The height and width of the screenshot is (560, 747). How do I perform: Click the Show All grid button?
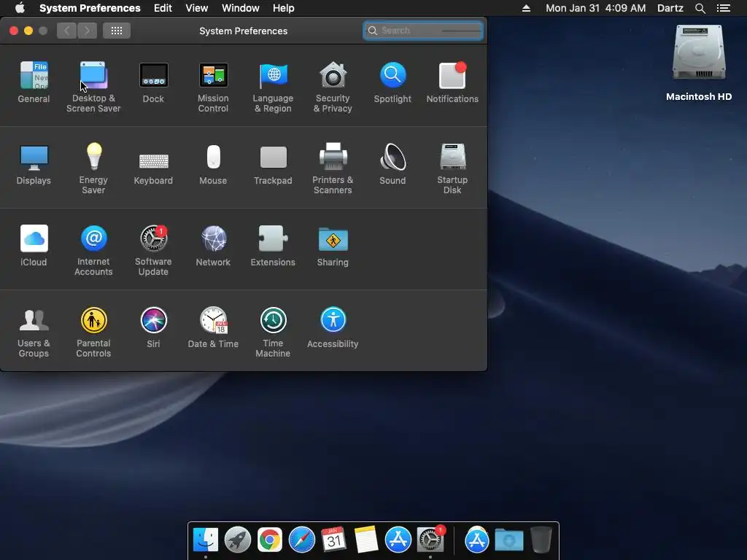point(117,31)
